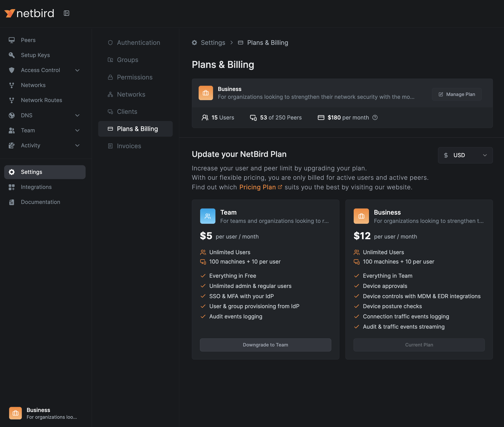The image size is (504, 427).
Task: Open the Clients section icon
Action: [x=110, y=111]
